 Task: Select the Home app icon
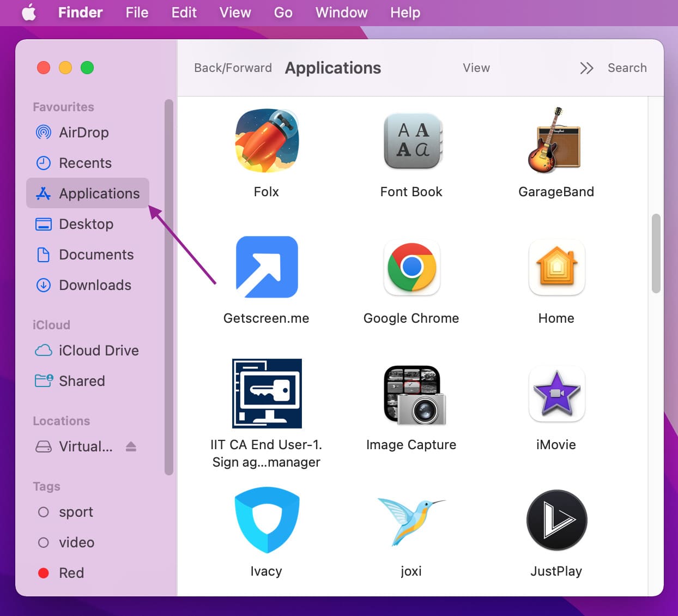click(556, 267)
